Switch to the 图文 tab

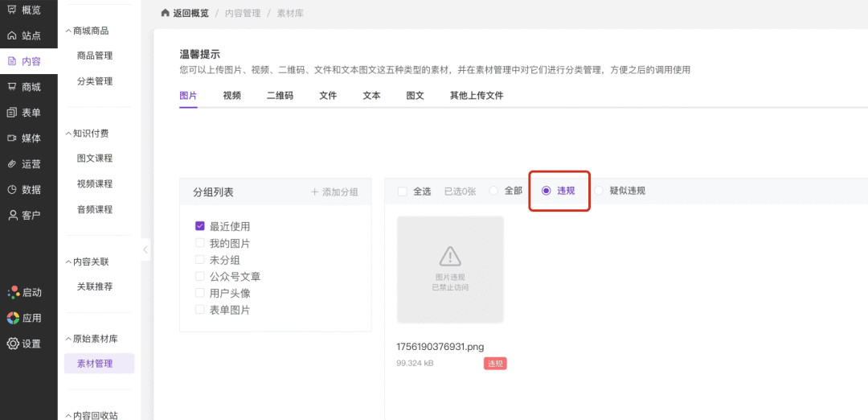tap(416, 95)
